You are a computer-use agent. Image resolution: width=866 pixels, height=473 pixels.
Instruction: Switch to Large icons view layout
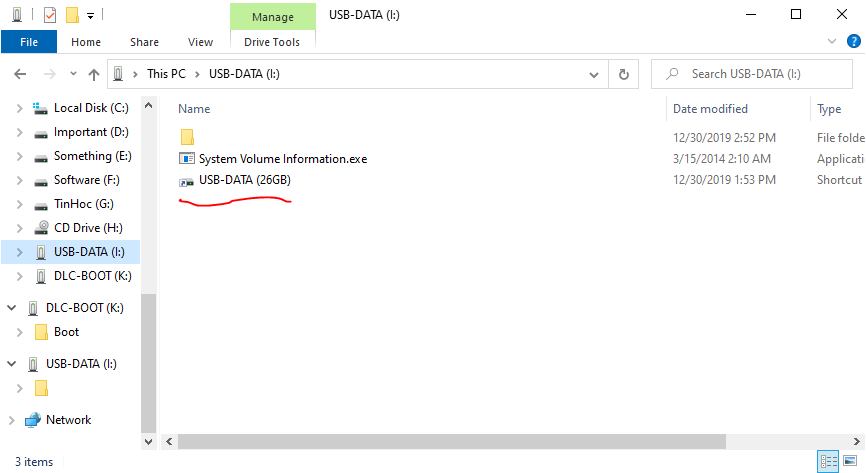[851, 461]
